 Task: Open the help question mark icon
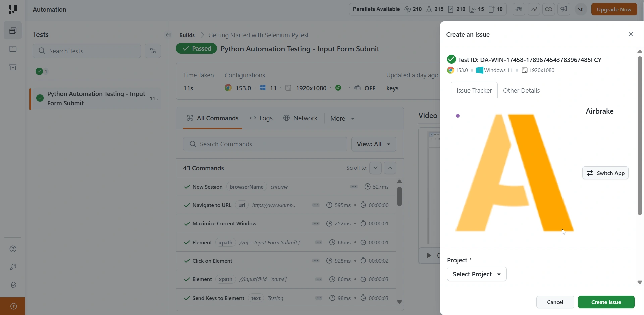coord(13,249)
